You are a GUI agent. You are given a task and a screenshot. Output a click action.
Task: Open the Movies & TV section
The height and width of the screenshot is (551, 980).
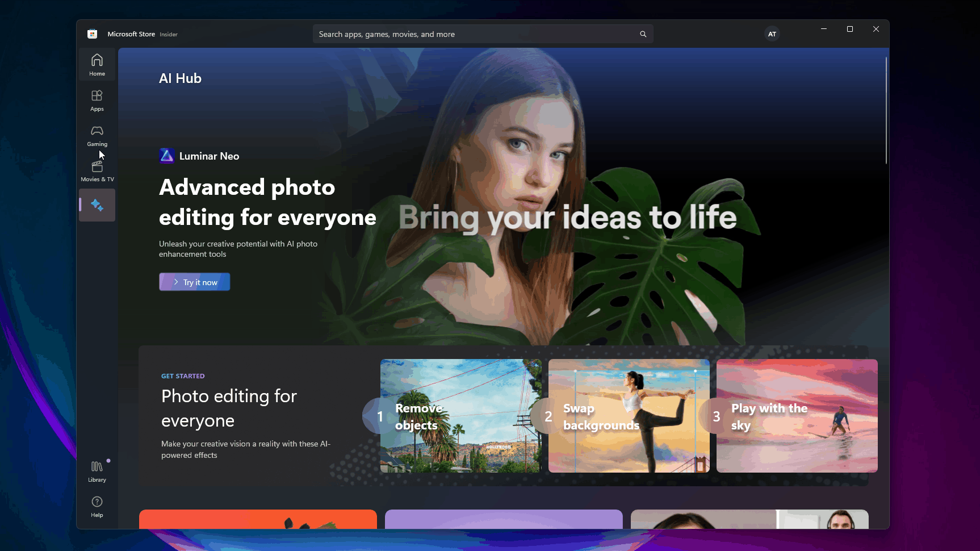coord(97,171)
